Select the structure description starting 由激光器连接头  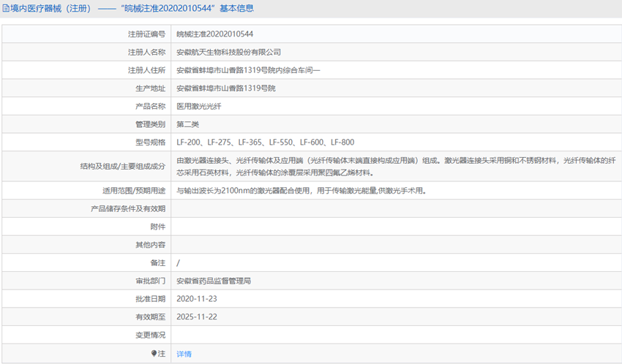coord(397,167)
